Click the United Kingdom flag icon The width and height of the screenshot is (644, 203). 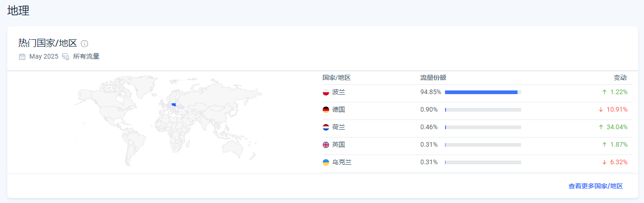click(x=326, y=145)
